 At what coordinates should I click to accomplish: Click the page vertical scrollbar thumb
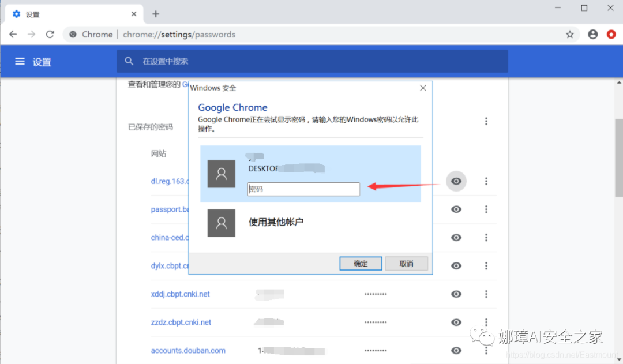619,157
